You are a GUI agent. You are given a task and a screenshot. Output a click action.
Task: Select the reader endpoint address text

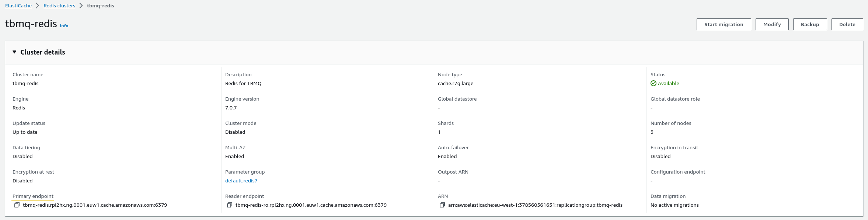pos(311,205)
